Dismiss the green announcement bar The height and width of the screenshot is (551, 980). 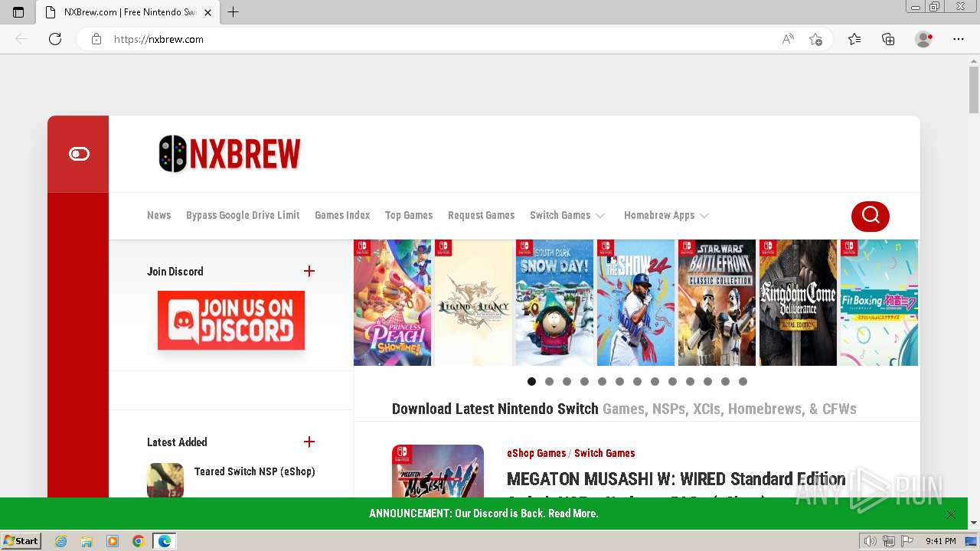[x=951, y=514]
